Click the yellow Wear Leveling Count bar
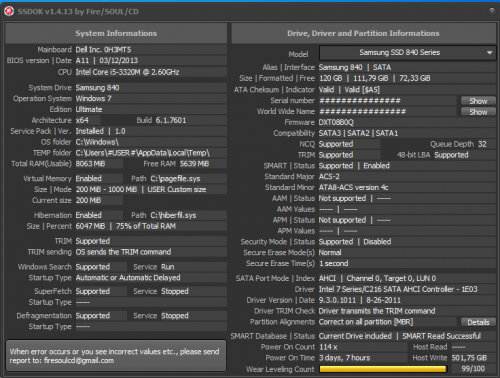Screen dimensions: 500x378 pos(383,369)
